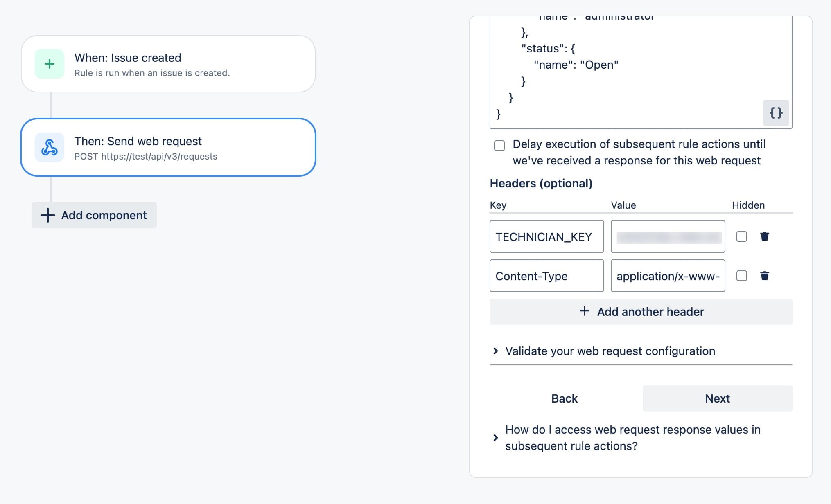
Task: Click the application/x-www- value field
Action: pos(668,276)
